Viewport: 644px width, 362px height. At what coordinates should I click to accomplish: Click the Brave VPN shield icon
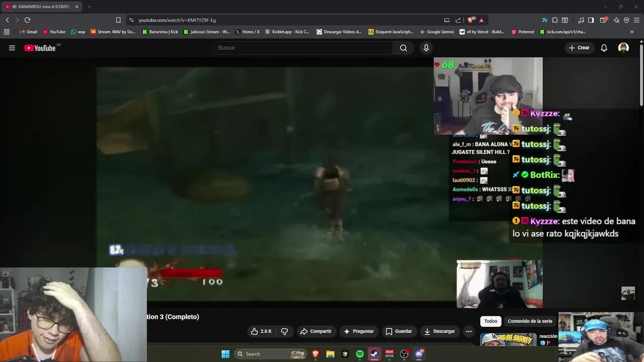coord(626,20)
